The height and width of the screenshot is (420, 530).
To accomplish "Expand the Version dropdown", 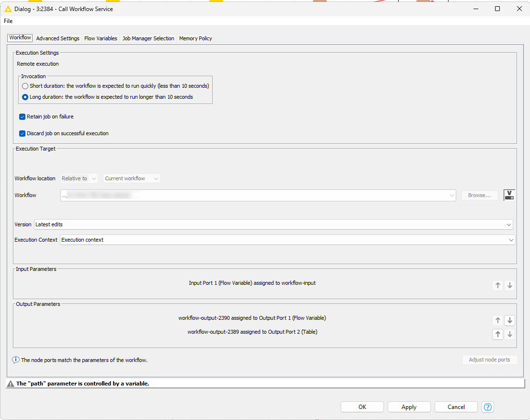I will tap(508, 224).
